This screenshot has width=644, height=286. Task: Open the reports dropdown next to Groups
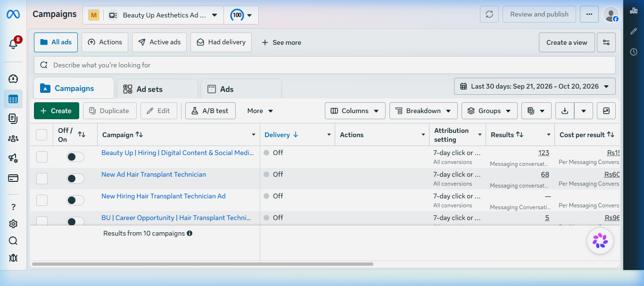click(537, 111)
